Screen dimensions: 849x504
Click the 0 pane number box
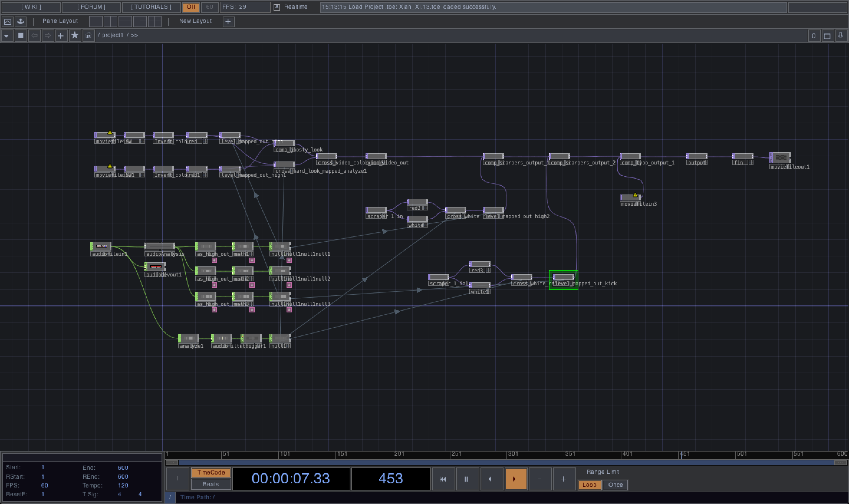point(814,36)
